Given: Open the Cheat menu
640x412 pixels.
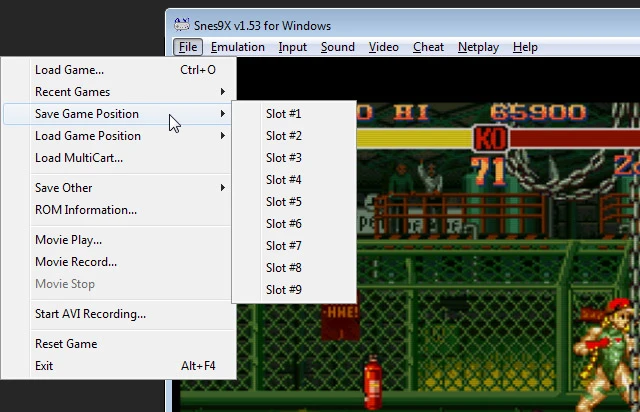Looking at the screenshot, I should (x=428, y=47).
